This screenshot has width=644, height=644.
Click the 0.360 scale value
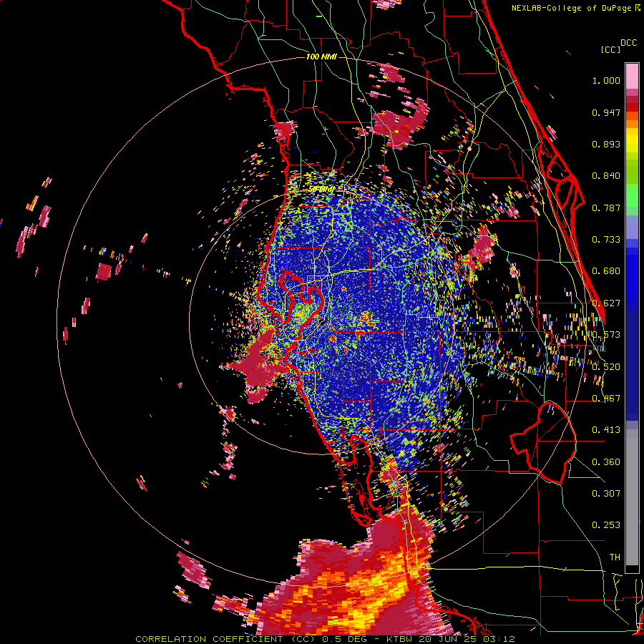tap(606, 462)
